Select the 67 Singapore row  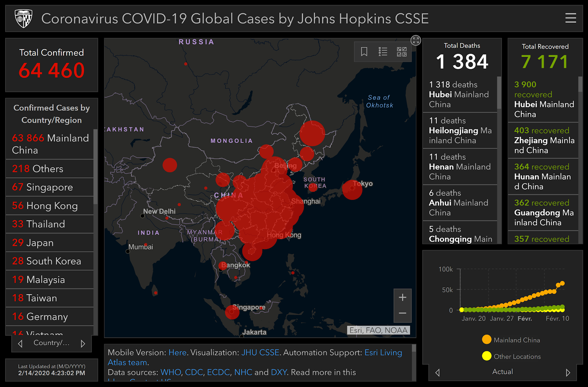click(50, 187)
